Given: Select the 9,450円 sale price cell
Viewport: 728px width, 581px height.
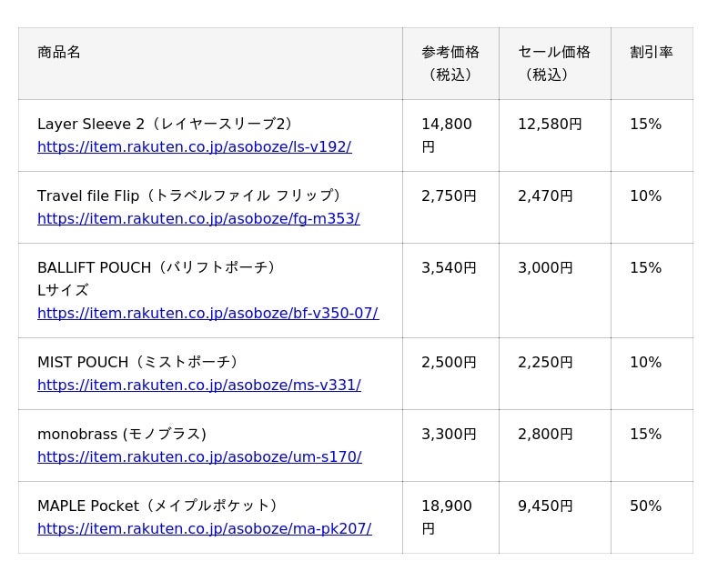Looking at the screenshot, I should [555, 517].
